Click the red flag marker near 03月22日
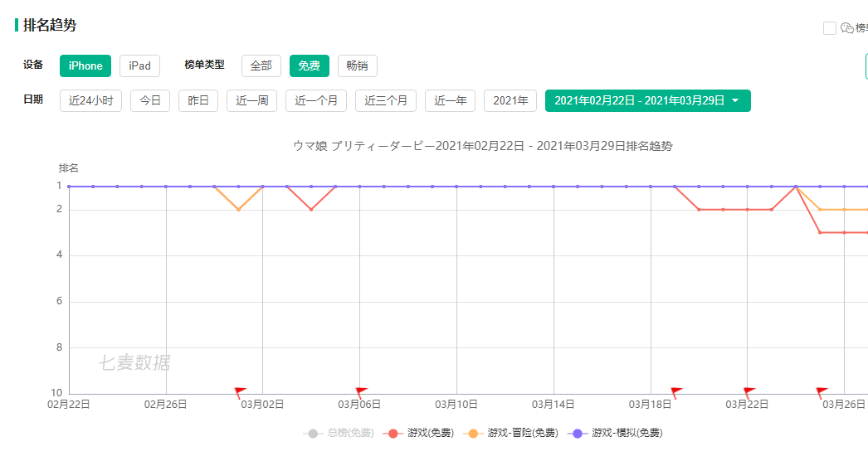 pos(749,393)
